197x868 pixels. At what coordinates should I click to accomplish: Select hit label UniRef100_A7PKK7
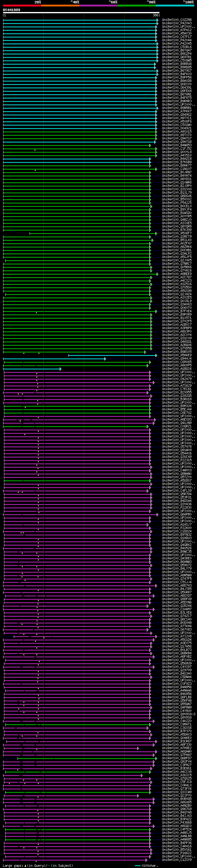click(x=177, y=111)
